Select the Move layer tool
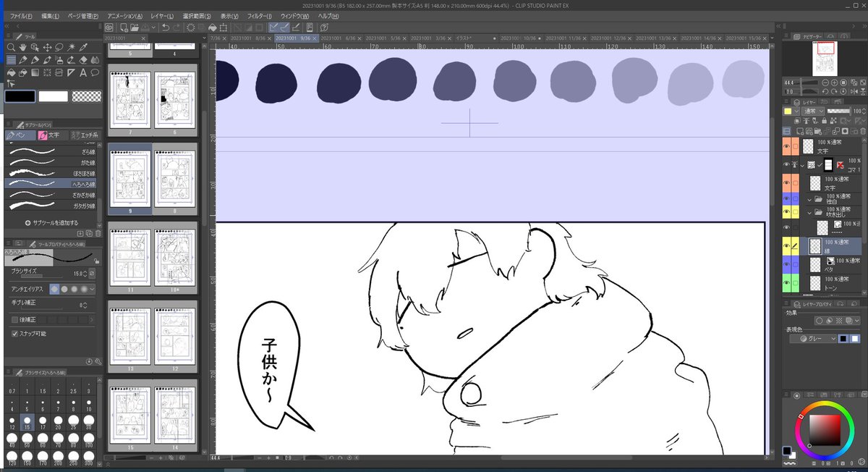Viewport: 868px width, 472px height. [47, 47]
